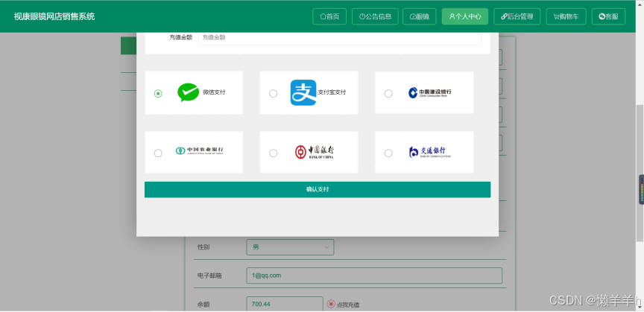Click the 点我充值 recharge link
This screenshot has height=312, width=644.
point(348,305)
